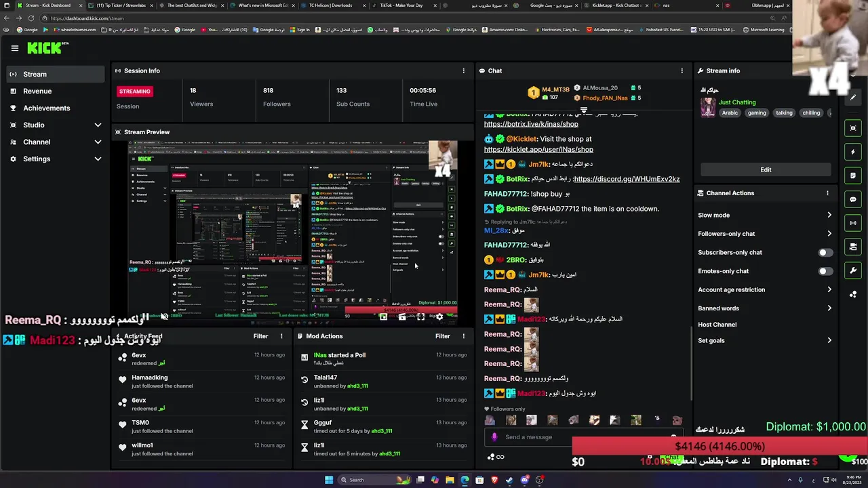Select the Just Chatting category link
This screenshot has height=488, width=868.
pos(737,102)
